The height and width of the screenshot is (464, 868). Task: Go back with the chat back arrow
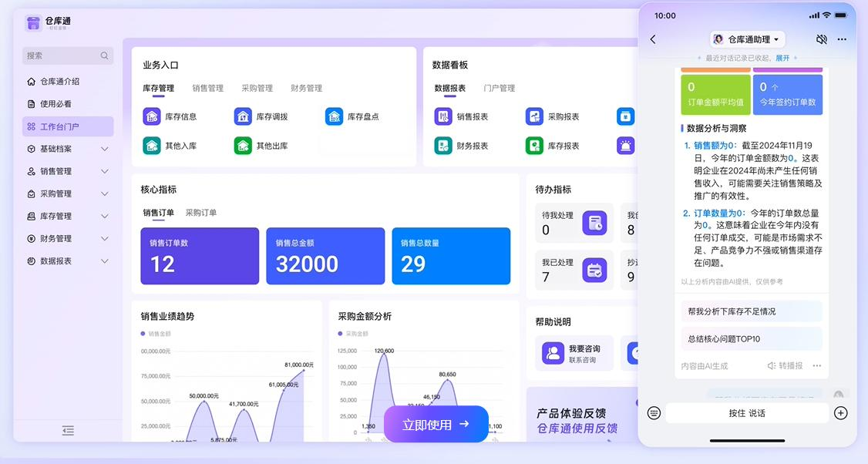click(653, 39)
